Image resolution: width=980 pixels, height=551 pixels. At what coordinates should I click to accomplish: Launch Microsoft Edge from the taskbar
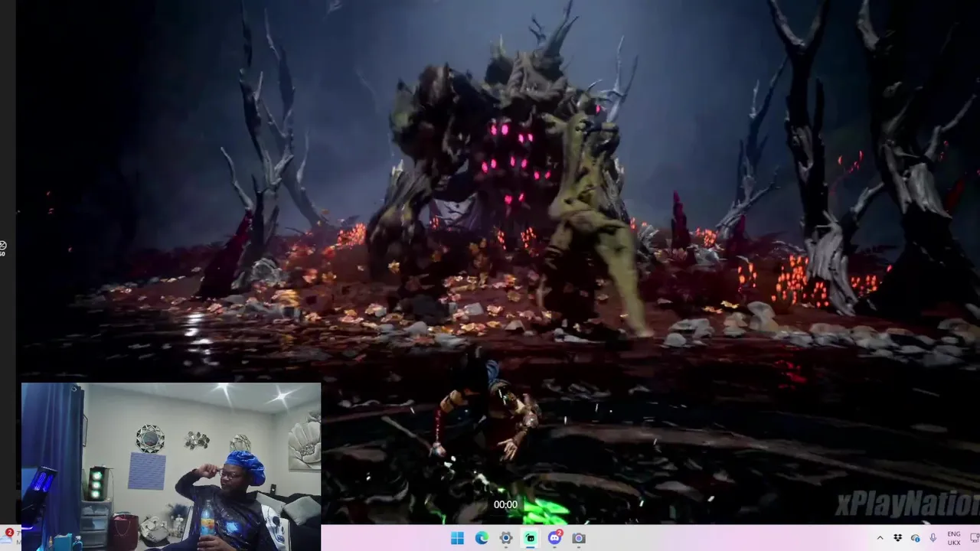(x=482, y=538)
